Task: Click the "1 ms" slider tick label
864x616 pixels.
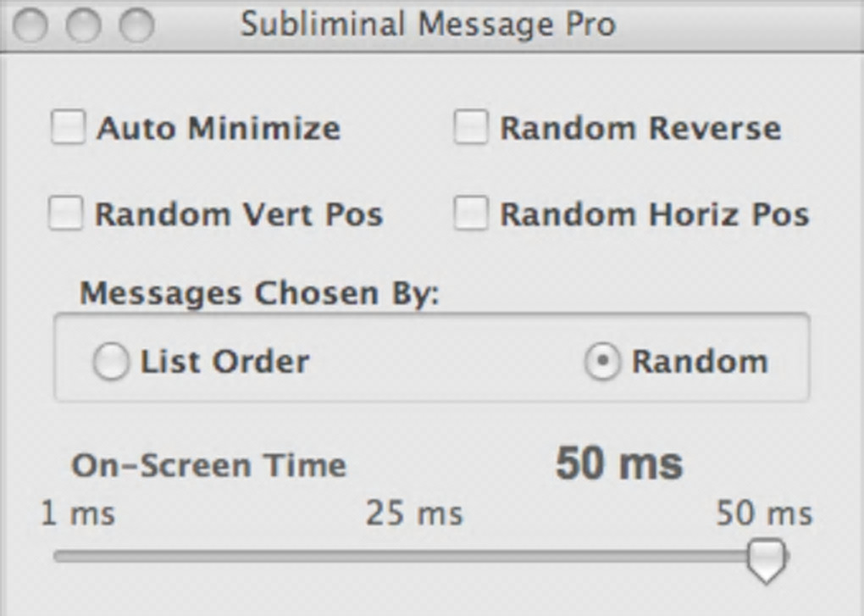Action: [78, 513]
